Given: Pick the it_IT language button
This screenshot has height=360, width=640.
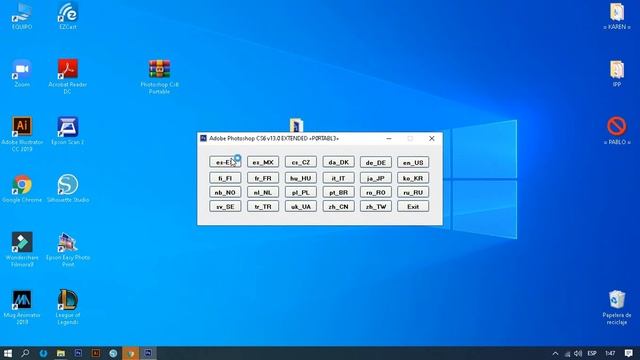Looking at the screenshot, I should pos(338,178).
